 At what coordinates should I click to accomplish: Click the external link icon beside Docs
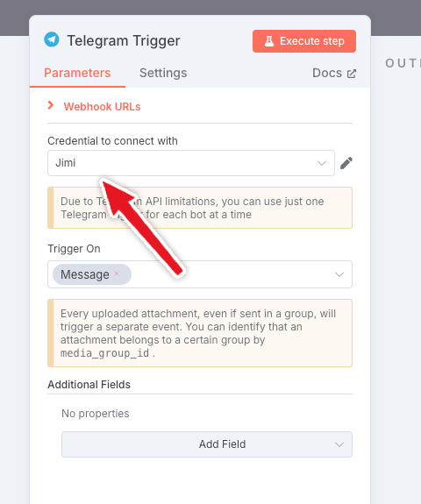pos(352,74)
